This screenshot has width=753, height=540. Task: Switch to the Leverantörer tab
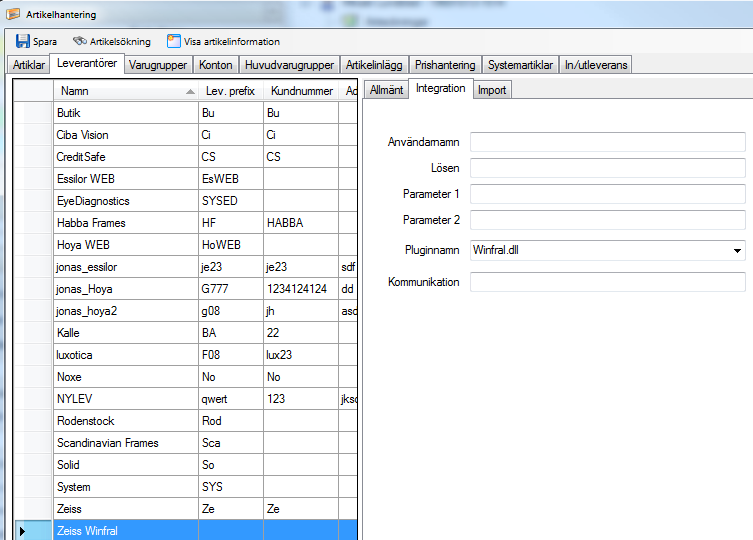coord(87,63)
